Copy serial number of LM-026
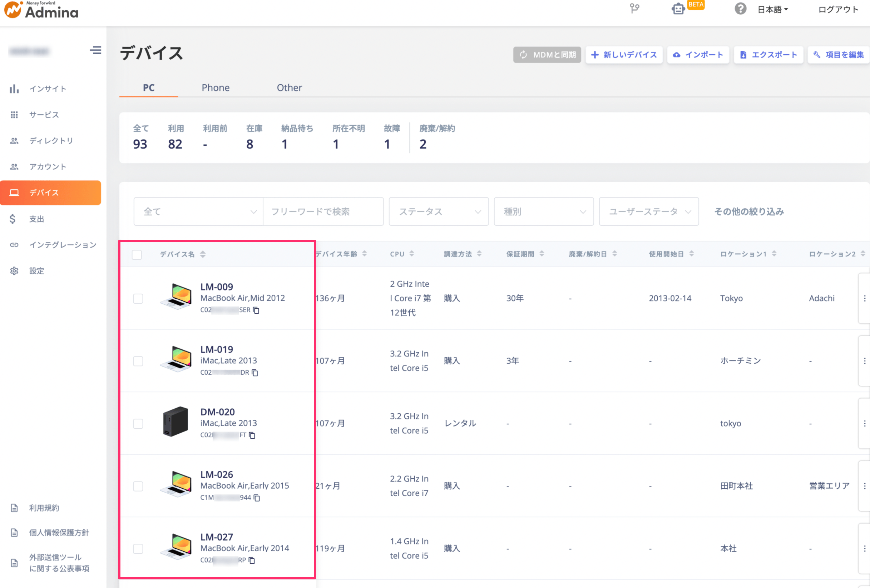 (257, 498)
